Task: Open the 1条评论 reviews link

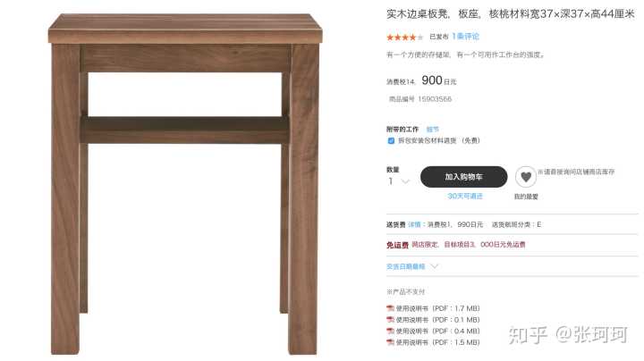Action: (465, 37)
